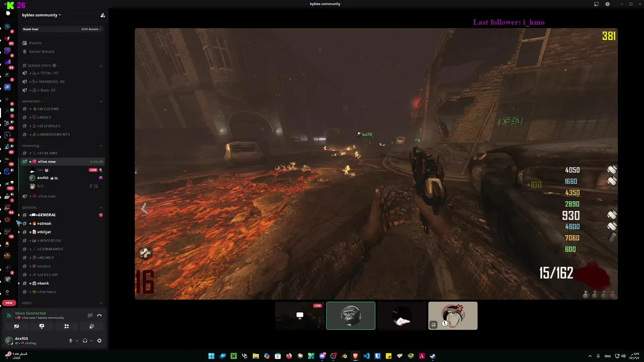Open the SELFROLES text channel
This screenshot has width=644, height=362.
pyautogui.click(x=62, y=126)
